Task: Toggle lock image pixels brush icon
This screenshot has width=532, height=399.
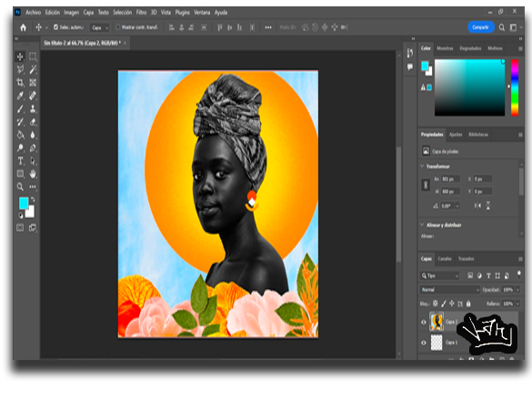Action: click(444, 304)
